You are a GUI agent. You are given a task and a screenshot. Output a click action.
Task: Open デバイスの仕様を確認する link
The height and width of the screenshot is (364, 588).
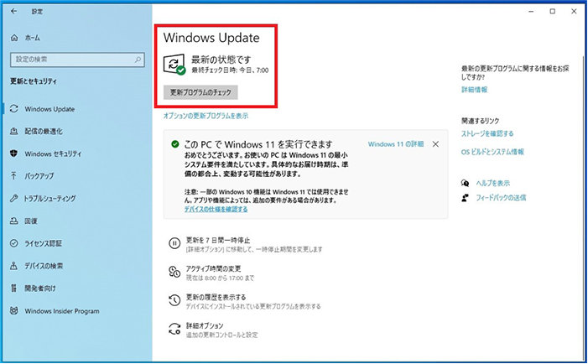pos(216,209)
